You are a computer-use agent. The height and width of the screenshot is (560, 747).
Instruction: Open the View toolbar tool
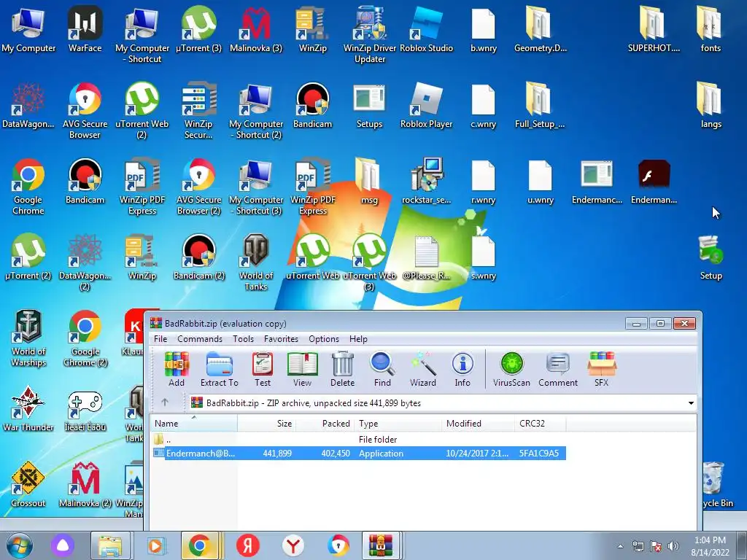pos(302,370)
